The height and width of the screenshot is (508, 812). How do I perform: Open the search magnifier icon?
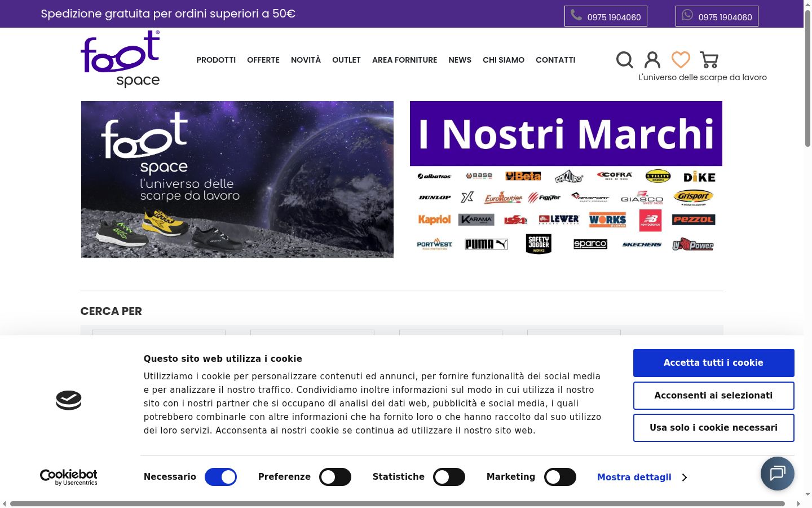tap(624, 60)
